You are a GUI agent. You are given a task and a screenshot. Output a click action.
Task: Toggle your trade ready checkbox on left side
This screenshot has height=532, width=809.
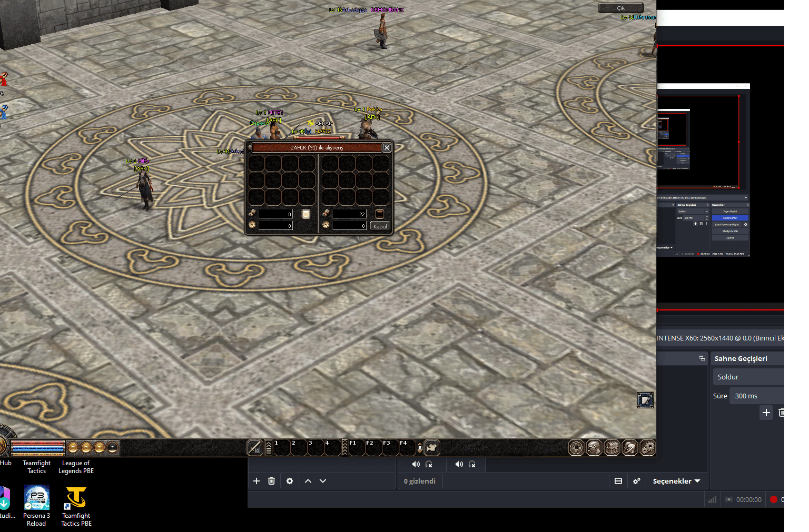click(x=305, y=214)
